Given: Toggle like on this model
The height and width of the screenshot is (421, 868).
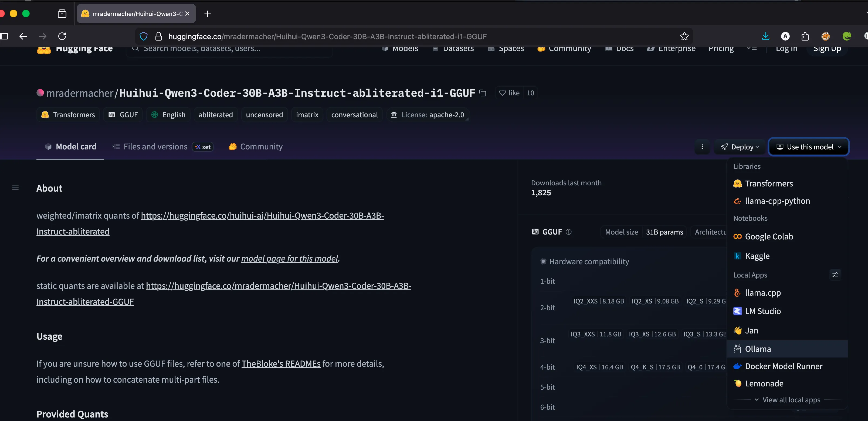Looking at the screenshot, I should coord(509,93).
